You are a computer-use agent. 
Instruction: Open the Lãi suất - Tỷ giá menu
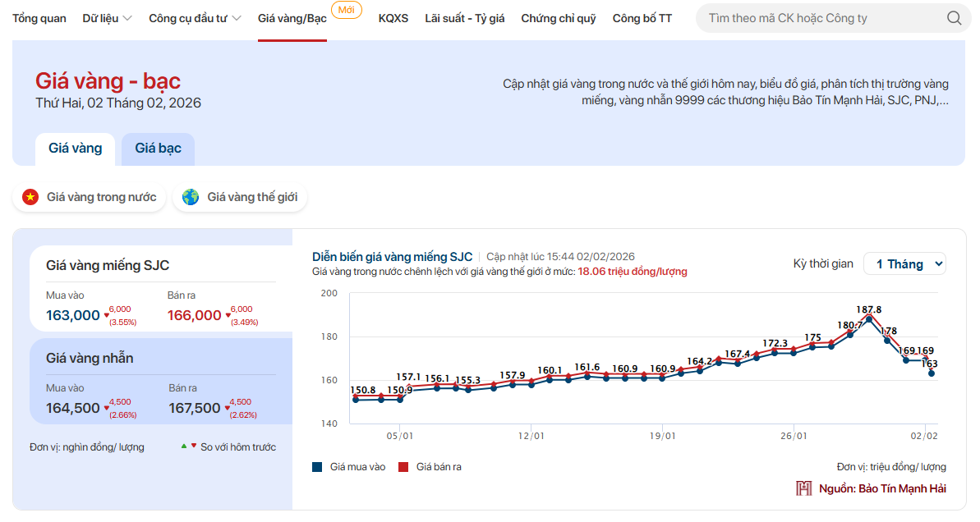(464, 18)
